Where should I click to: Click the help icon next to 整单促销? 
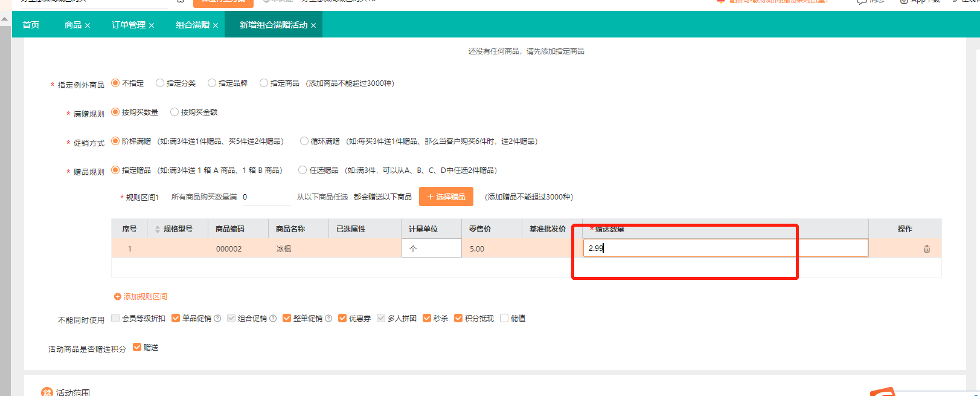coord(328,319)
